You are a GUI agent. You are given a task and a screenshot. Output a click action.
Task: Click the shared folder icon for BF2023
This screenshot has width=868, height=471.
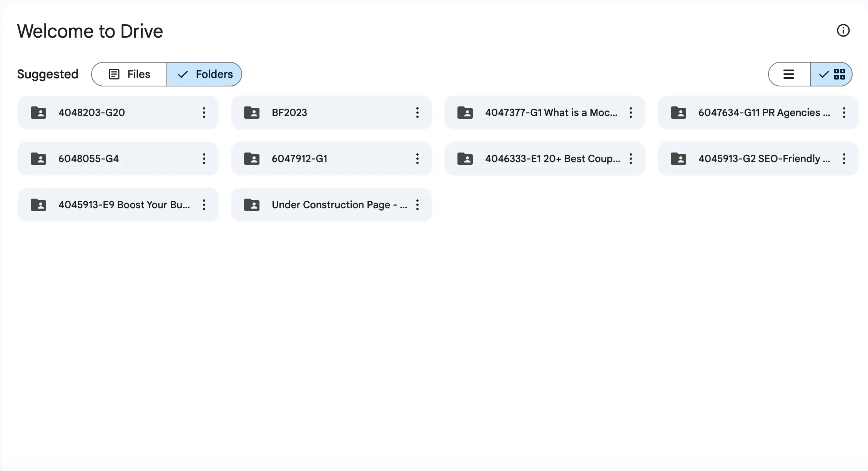coord(252,113)
